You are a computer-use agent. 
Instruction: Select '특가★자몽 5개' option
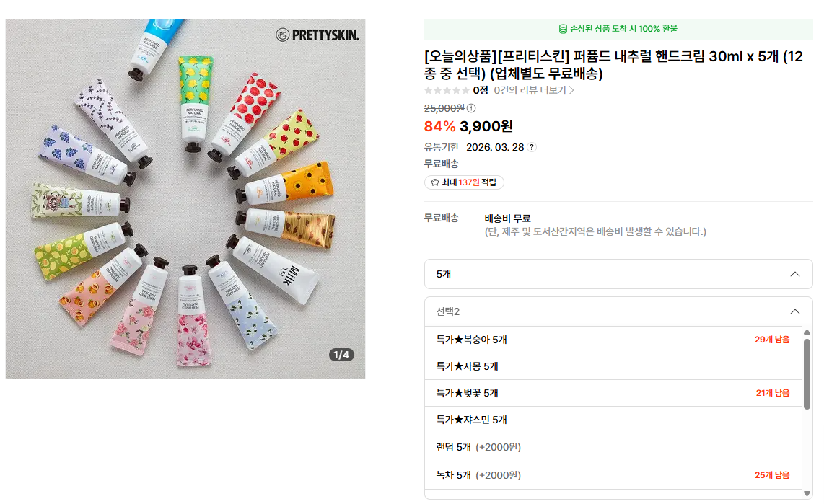467,366
